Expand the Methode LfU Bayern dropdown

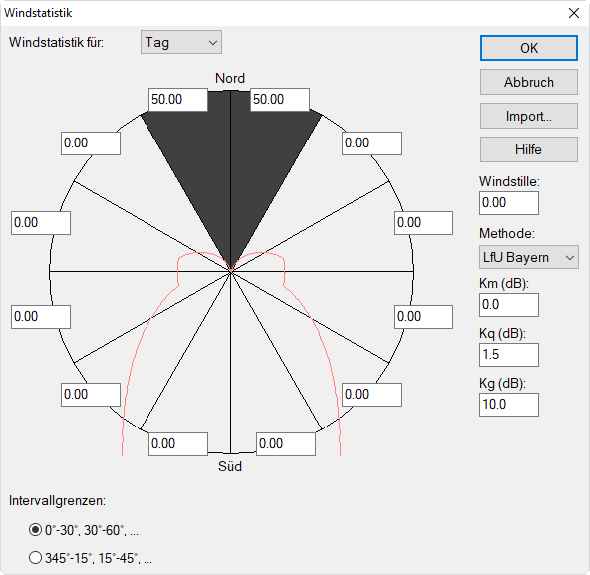[x=528, y=257]
